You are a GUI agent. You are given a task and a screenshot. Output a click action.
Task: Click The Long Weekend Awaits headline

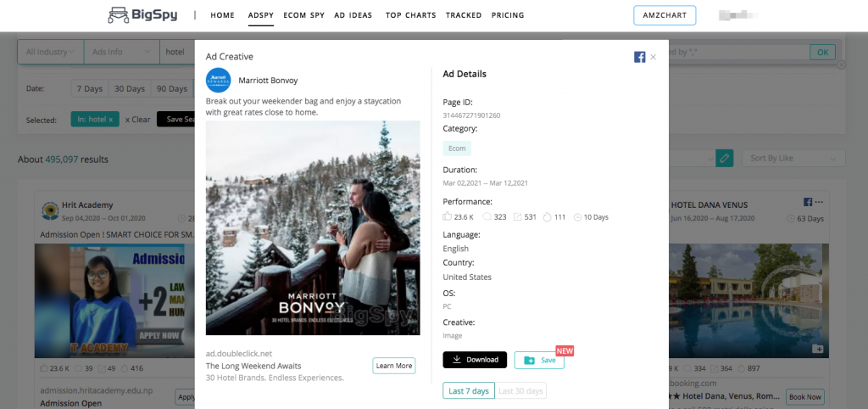[253, 366]
